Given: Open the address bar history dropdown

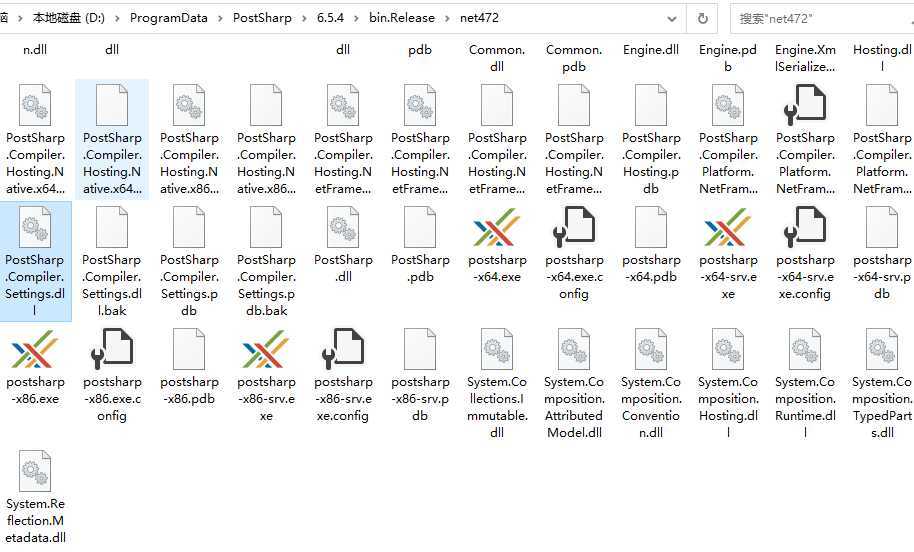Looking at the screenshot, I should (x=672, y=19).
